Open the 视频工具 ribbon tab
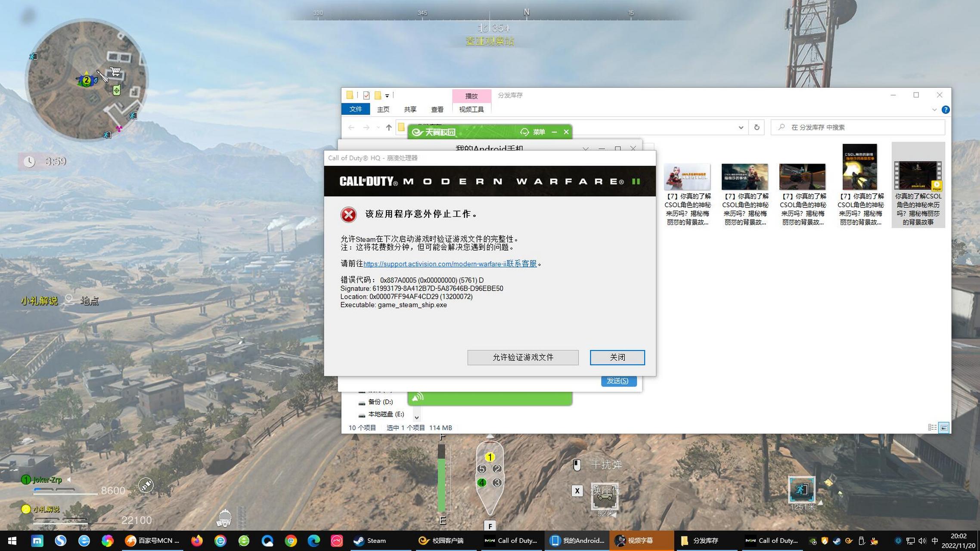This screenshot has height=551, width=980. pos(471,109)
